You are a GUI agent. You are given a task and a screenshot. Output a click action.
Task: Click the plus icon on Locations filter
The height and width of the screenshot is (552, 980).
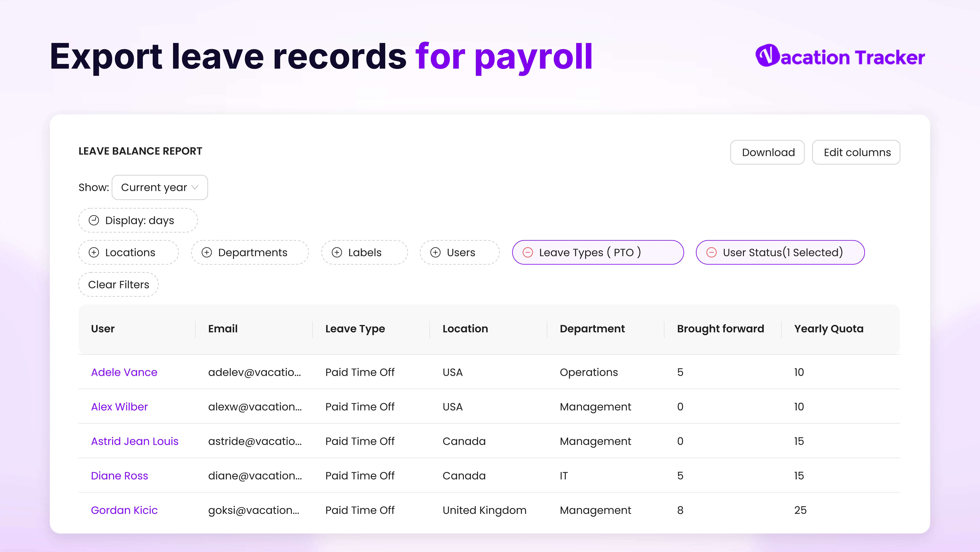(94, 252)
